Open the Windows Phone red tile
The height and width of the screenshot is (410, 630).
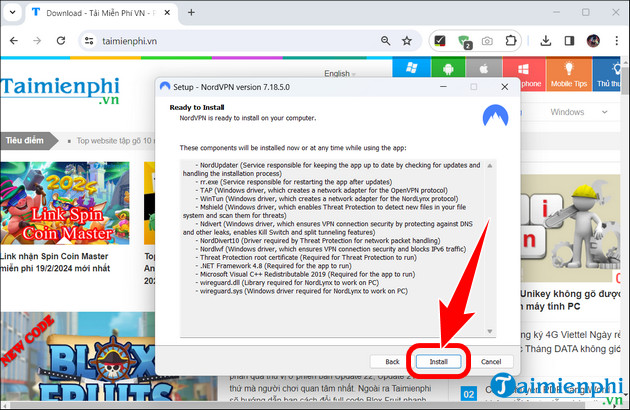(524, 74)
